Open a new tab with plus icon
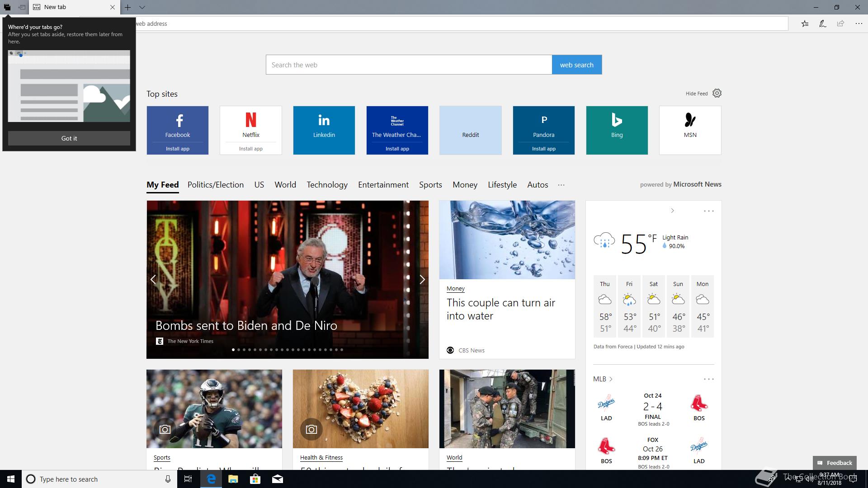Screen dimensions: 868x488 click(128, 7)
